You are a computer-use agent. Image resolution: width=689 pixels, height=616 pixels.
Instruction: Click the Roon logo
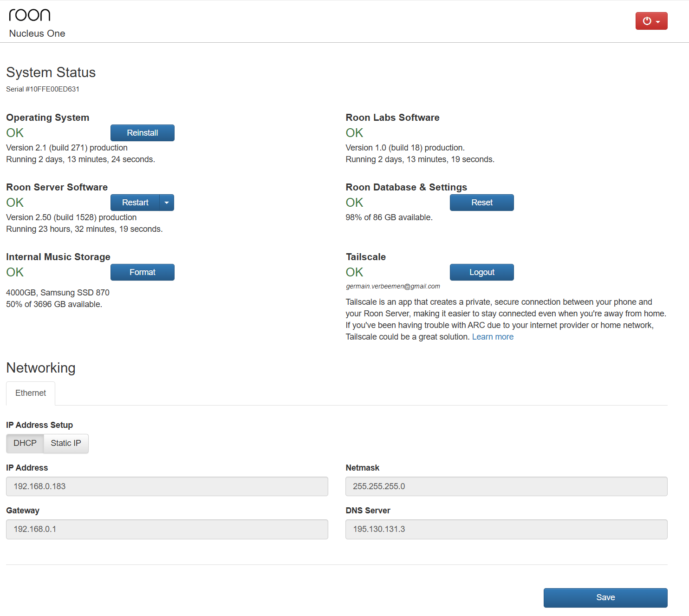(30, 15)
